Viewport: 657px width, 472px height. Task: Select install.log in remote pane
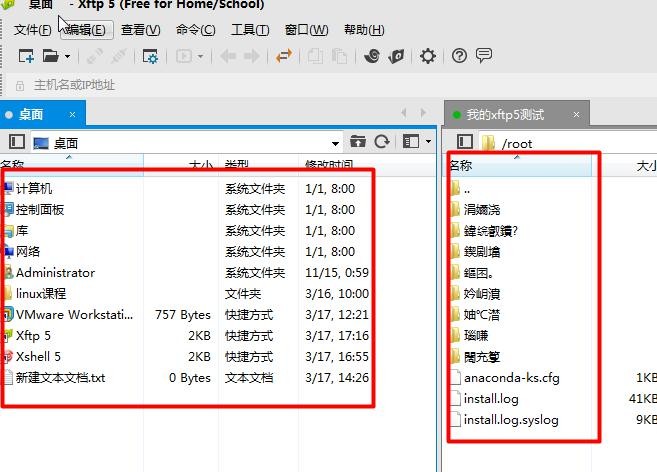point(491,399)
